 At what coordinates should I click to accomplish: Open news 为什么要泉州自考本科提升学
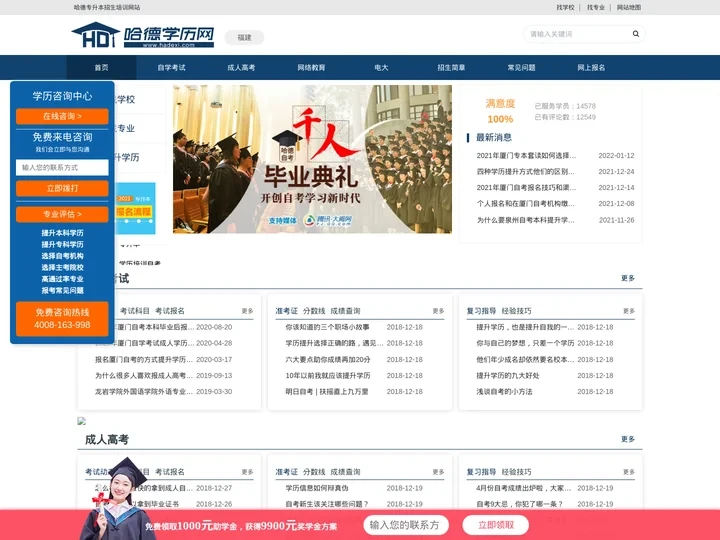526,220
